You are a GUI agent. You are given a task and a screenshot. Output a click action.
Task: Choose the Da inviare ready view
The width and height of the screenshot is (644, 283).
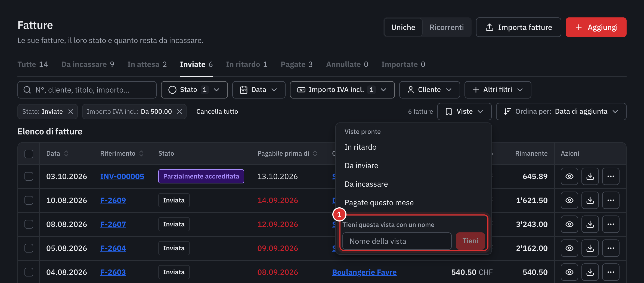pos(413,166)
